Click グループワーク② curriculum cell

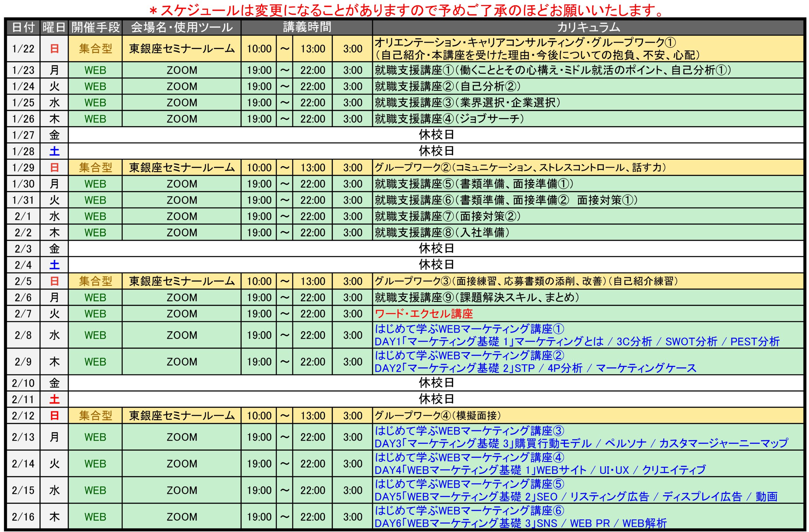[x=588, y=167]
